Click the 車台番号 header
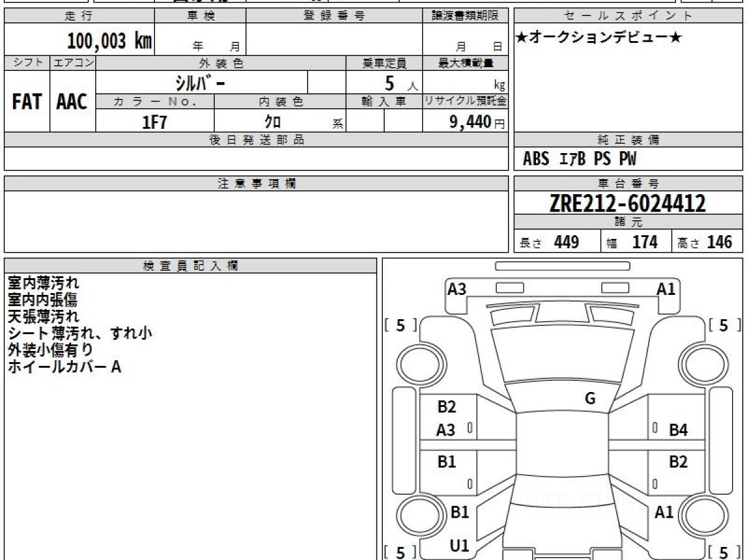 629,184
